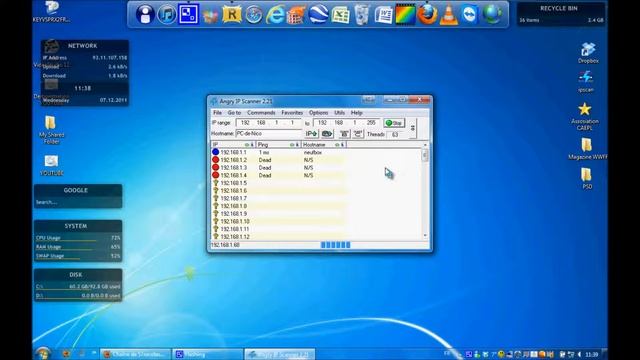Select the 192.168.1.4 row
This screenshot has height=360, width=640.
tap(279, 175)
